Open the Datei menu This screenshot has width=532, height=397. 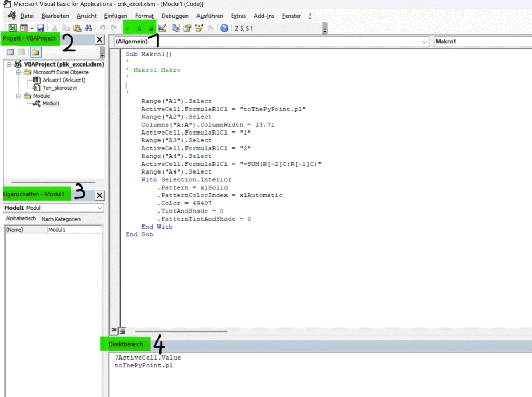27,16
